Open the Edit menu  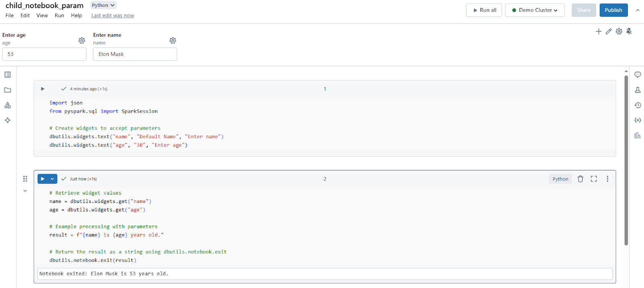click(x=25, y=15)
